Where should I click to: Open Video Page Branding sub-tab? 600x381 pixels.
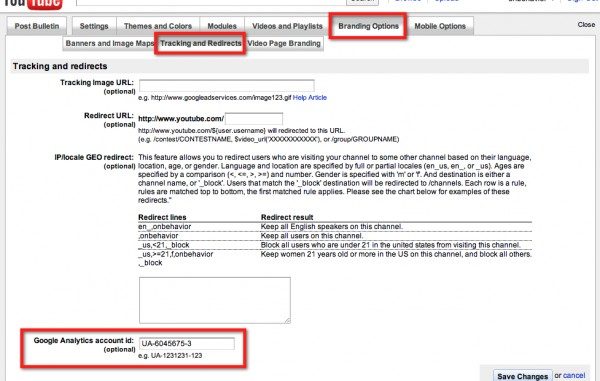click(x=284, y=44)
